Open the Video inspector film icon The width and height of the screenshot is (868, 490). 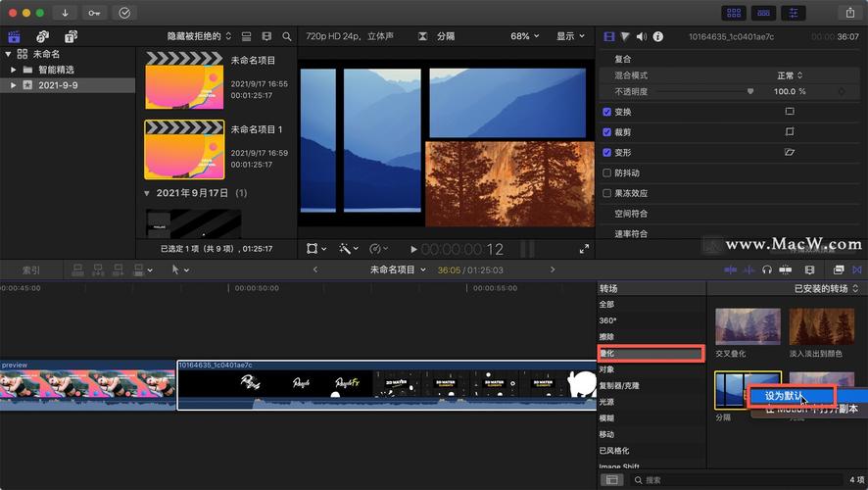click(x=609, y=36)
